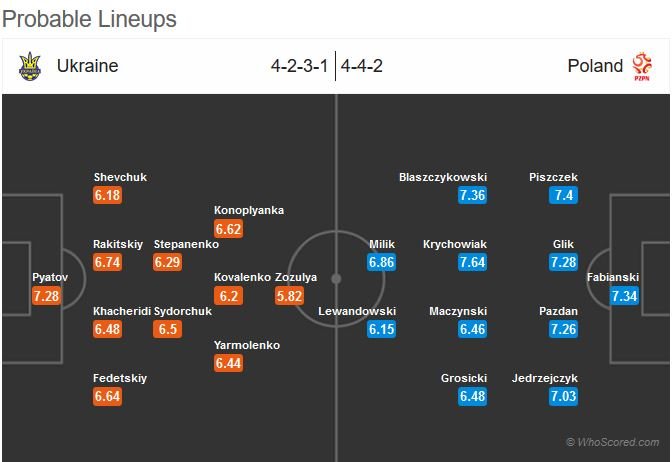Image resolution: width=672 pixels, height=462 pixels.
Task: Click Zozulya's 5.82 rating badge
Action: (x=289, y=296)
